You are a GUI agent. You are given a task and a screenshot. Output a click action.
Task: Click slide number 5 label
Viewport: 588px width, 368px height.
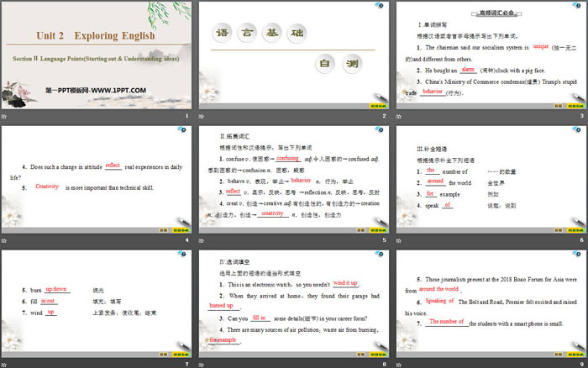(x=385, y=240)
